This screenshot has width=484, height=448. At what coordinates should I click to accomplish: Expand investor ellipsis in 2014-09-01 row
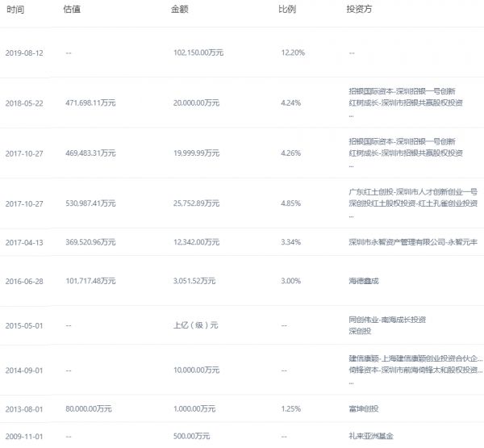[351, 383]
